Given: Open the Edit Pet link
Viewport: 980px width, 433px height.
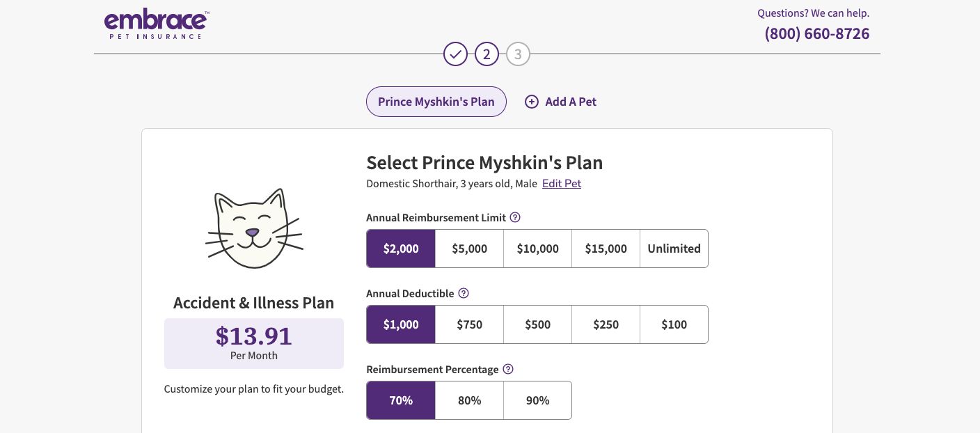Looking at the screenshot, I should point(562,184).
